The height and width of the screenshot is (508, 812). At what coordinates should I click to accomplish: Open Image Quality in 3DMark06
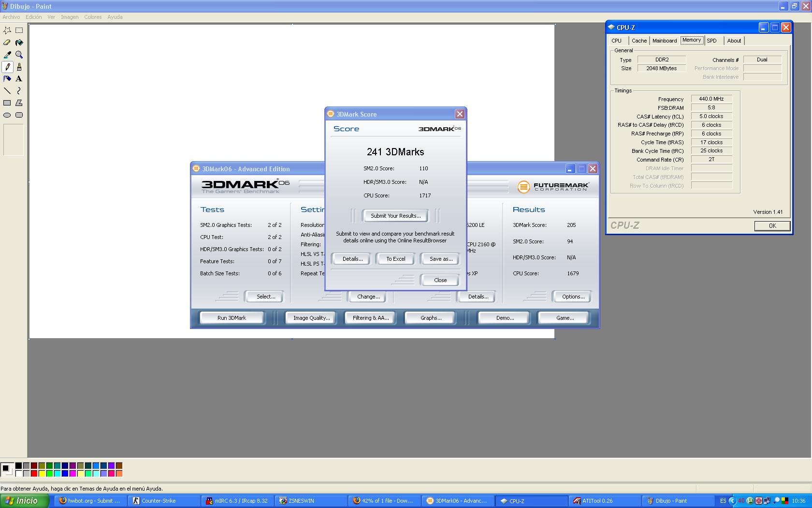point(311,318)
